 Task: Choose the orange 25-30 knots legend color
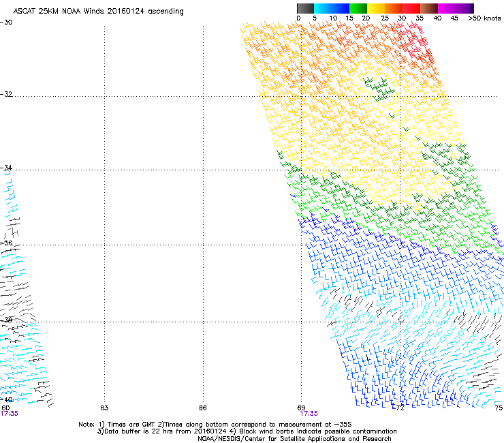[394, 8]
